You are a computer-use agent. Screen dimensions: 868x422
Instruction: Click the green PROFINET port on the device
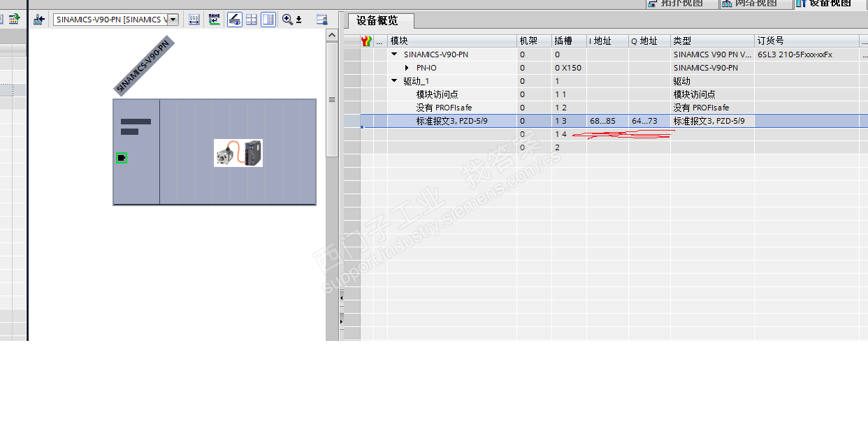coord(122,158)
